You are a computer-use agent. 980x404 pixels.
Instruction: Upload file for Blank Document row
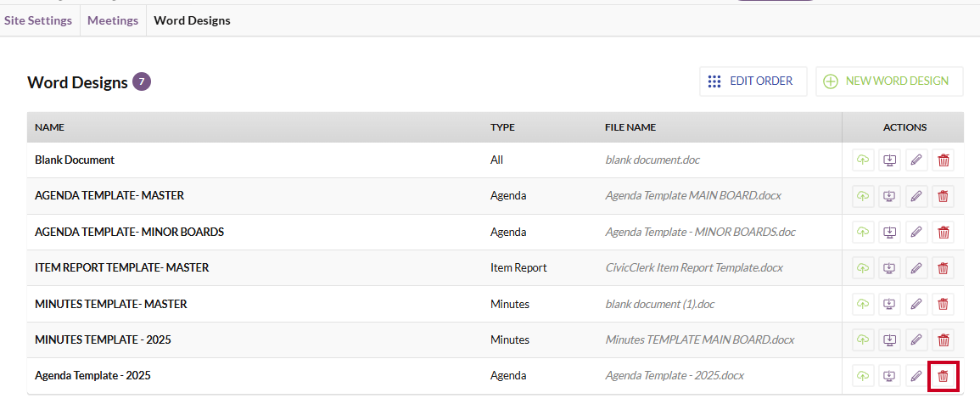[863, 160]
